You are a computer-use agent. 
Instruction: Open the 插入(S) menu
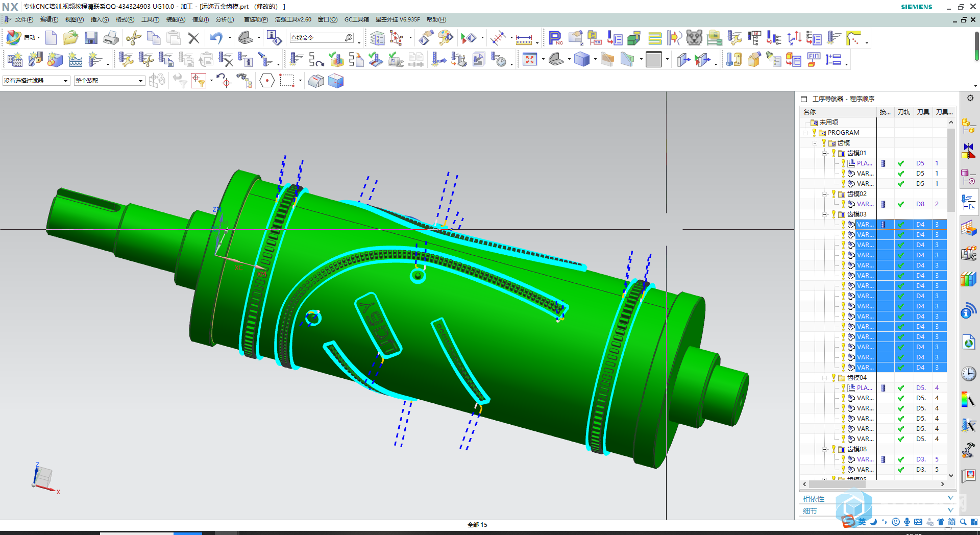(100, 19)
